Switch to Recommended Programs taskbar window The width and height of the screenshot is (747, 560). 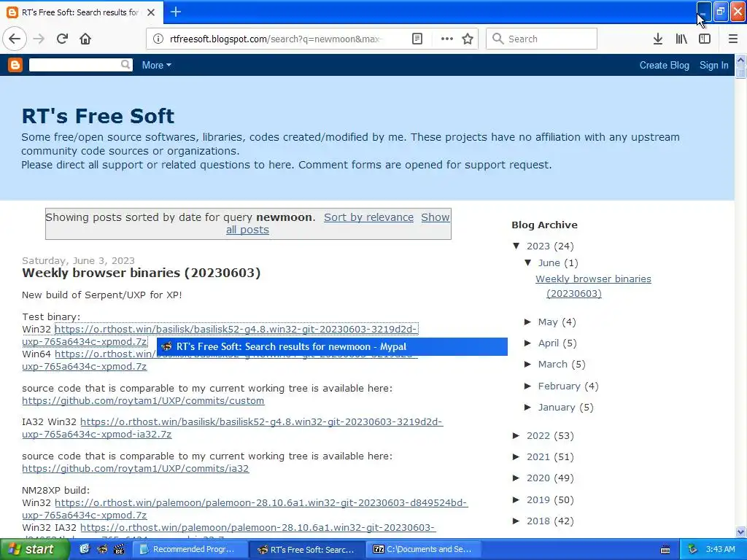[189, 549]
